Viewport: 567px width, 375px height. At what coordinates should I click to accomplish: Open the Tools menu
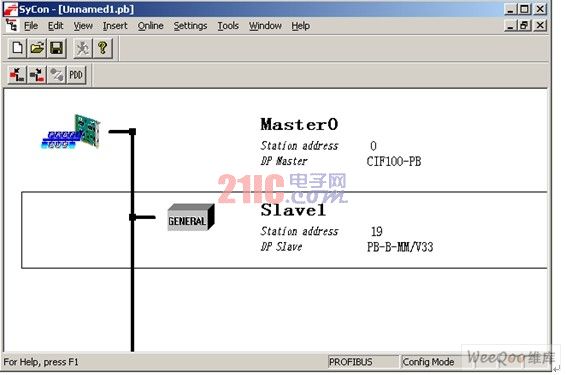(x=228, y=26)
